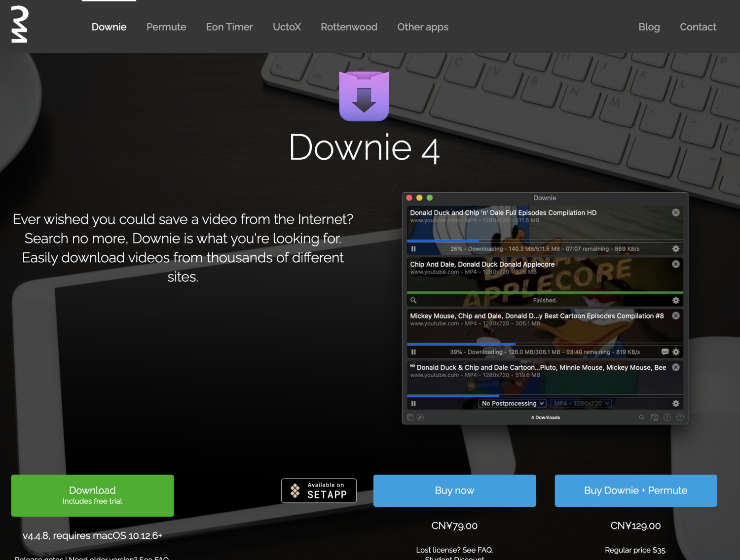This screenshot has height=560, width=740.
Task: Navigate to UctoX
Action: coord(287,27)
